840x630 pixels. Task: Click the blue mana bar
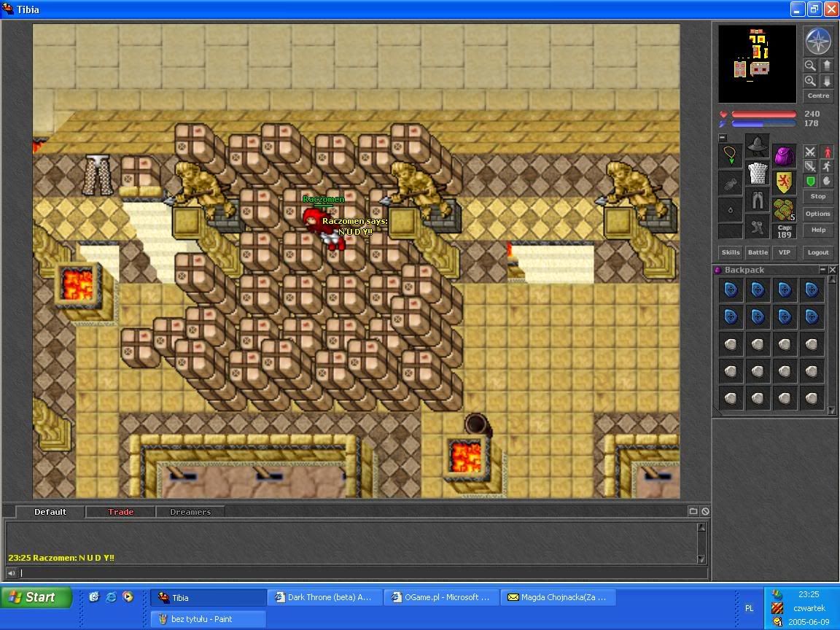click(x=763, y=124)
